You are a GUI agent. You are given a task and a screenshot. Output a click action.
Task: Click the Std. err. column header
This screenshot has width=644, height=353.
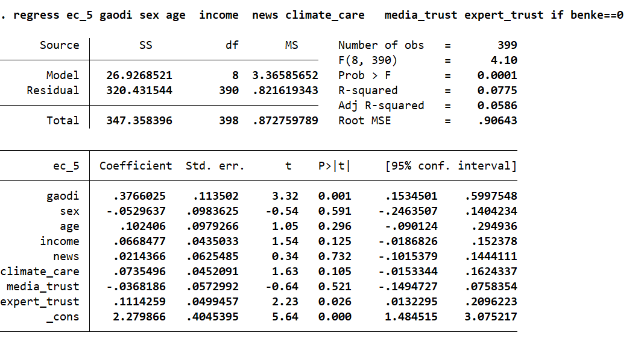click(215, 166)
